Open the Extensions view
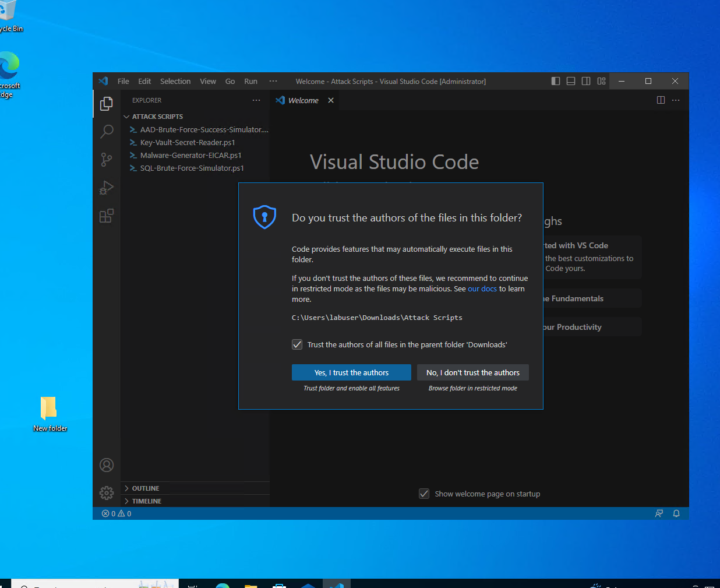The image size is (720, 588). click(x=107, y=216)
